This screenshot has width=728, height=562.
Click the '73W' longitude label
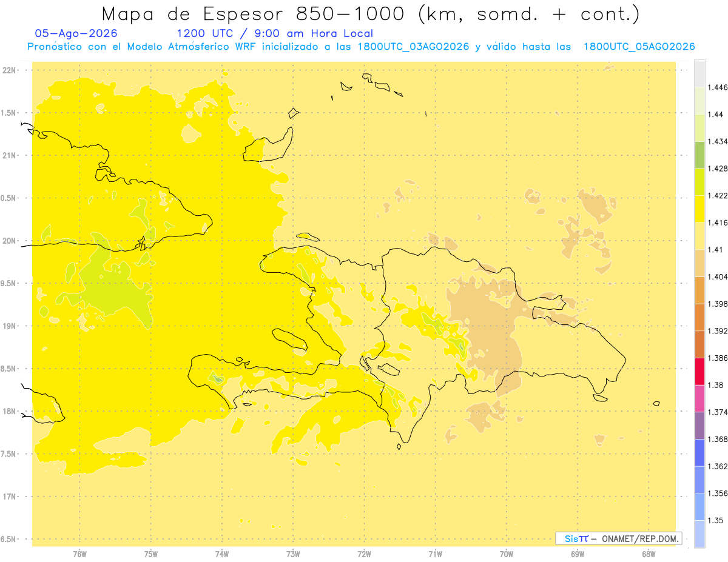pos(293,554)
